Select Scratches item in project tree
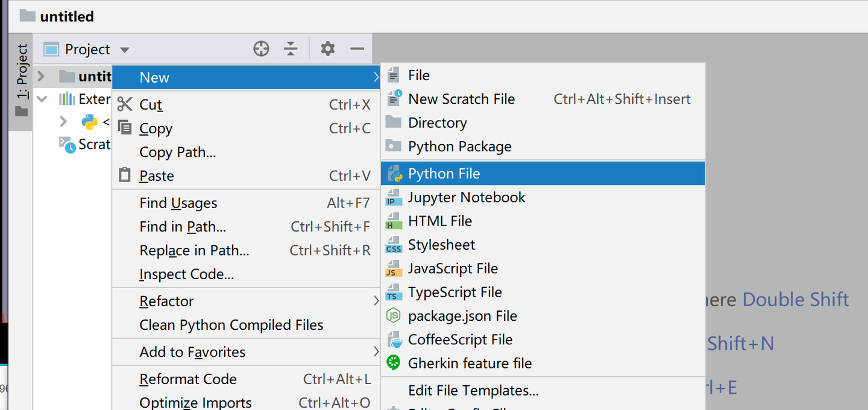868x410 pixels. tap(93, 145)
